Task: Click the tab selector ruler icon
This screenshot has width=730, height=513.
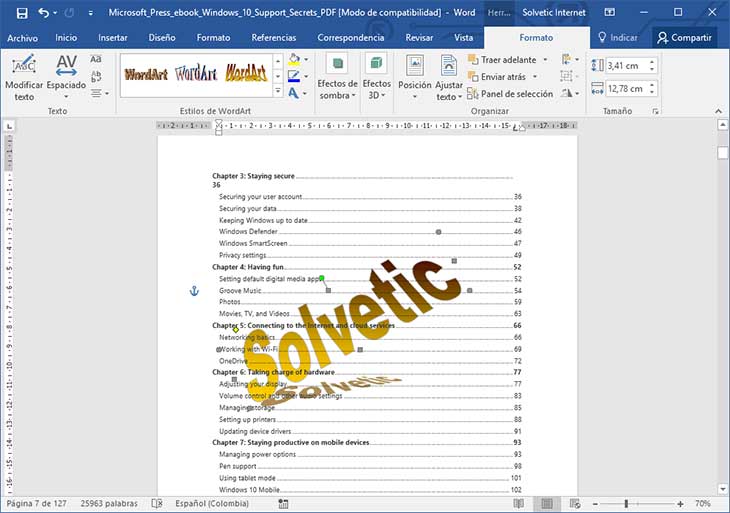Action: pos(9,126)
